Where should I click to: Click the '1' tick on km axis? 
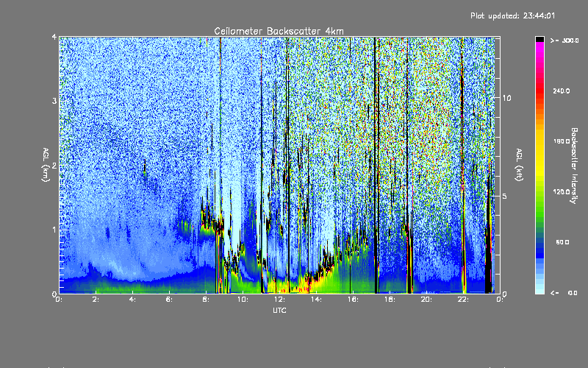click(54, 230)
